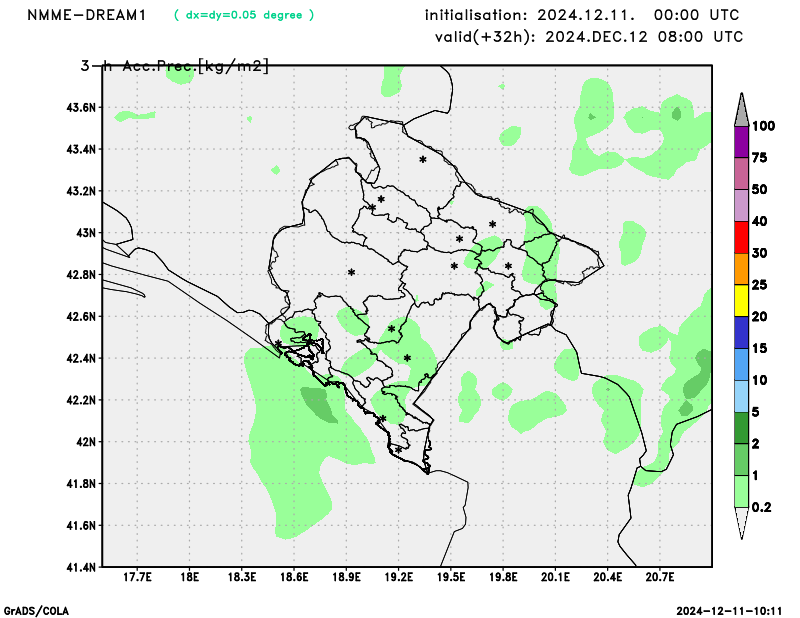Click the dark blue 15–20 colorbar segment
This screenshot has height=618, width=800.
point(741,333)
